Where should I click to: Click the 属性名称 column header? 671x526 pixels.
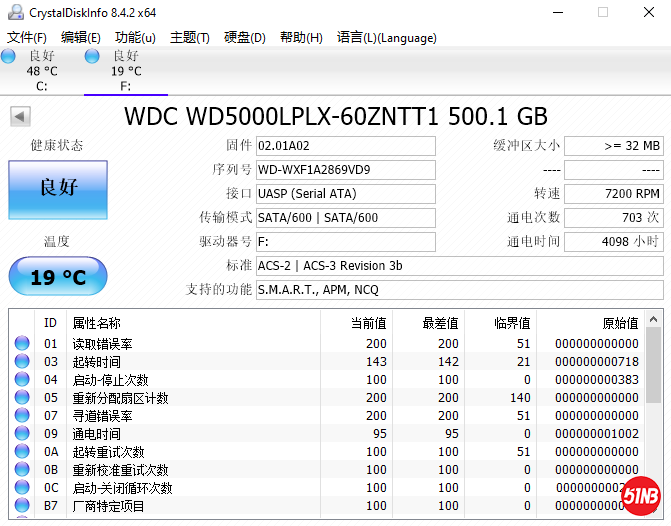[x=97, y=323]
